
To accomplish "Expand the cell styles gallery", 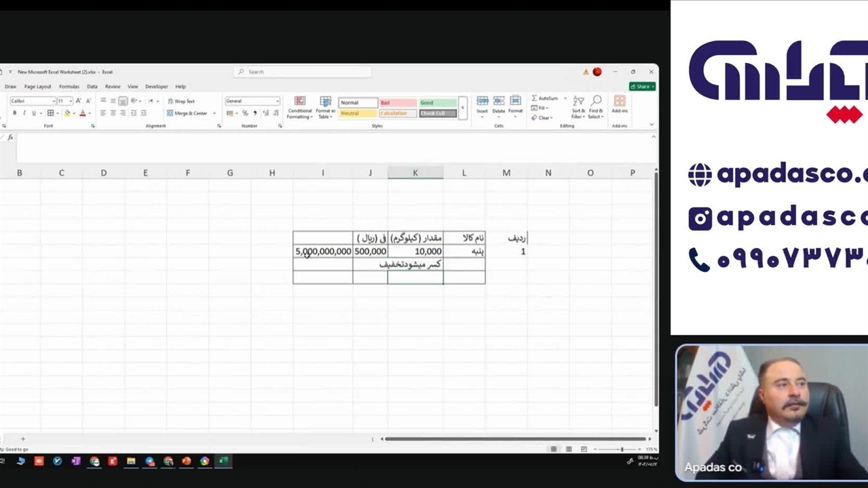I will click(462, 108).
